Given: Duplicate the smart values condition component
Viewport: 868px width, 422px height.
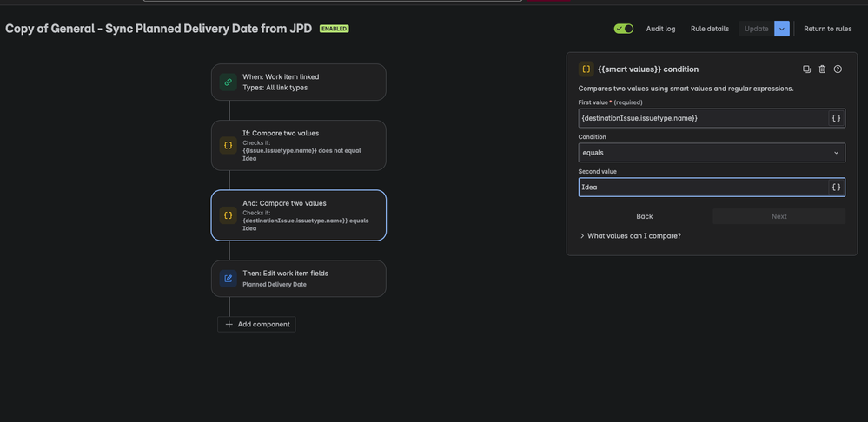Looking at the screenshot, I should click(x=806, y=69).
